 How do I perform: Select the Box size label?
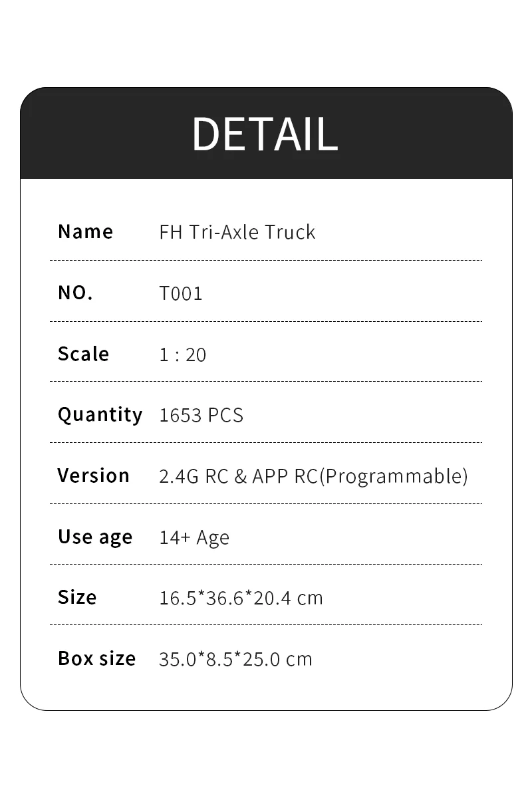click(97, 658)
